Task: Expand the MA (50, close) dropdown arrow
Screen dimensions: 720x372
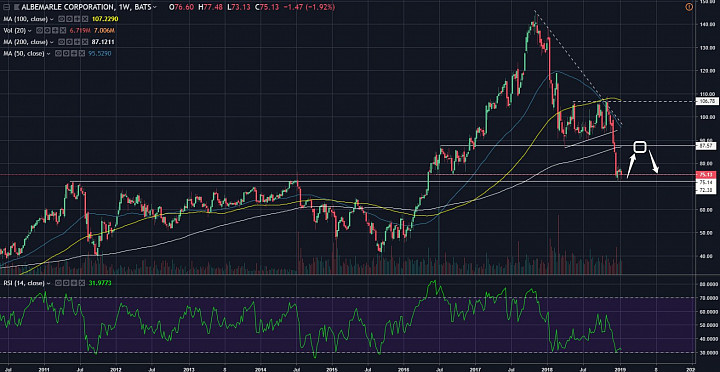Action: (48, 54)
